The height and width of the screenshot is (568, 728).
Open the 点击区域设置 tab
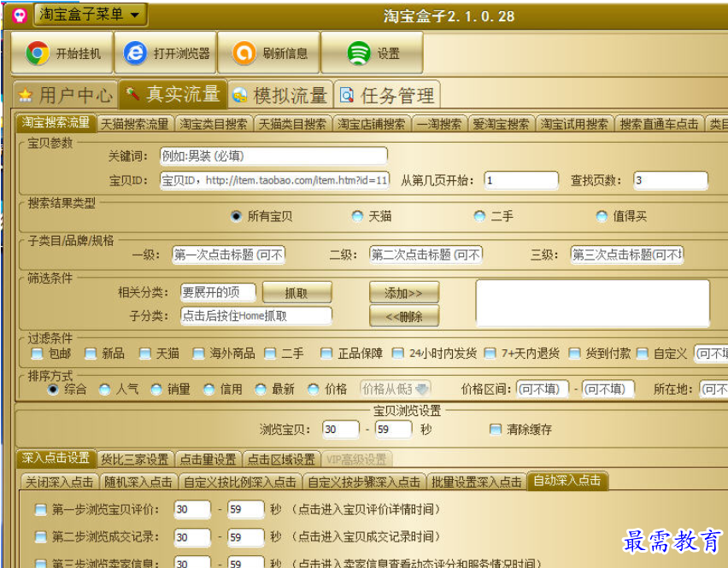click(x=281, y=460)
